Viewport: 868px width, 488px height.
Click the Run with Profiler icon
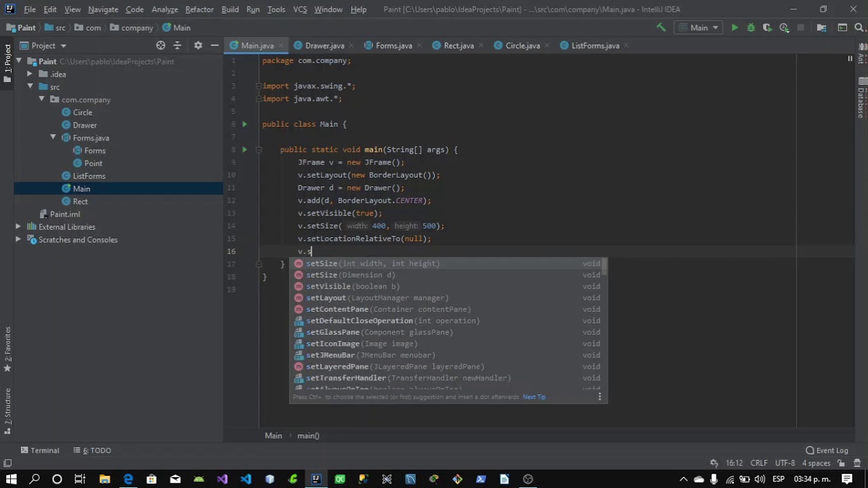click(x=784, y=28)
